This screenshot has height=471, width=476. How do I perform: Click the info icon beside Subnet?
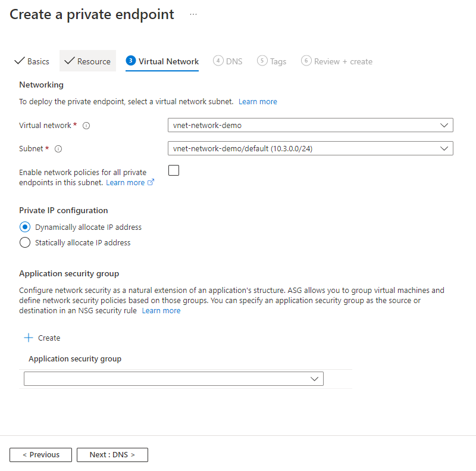[x=58, y=149]
